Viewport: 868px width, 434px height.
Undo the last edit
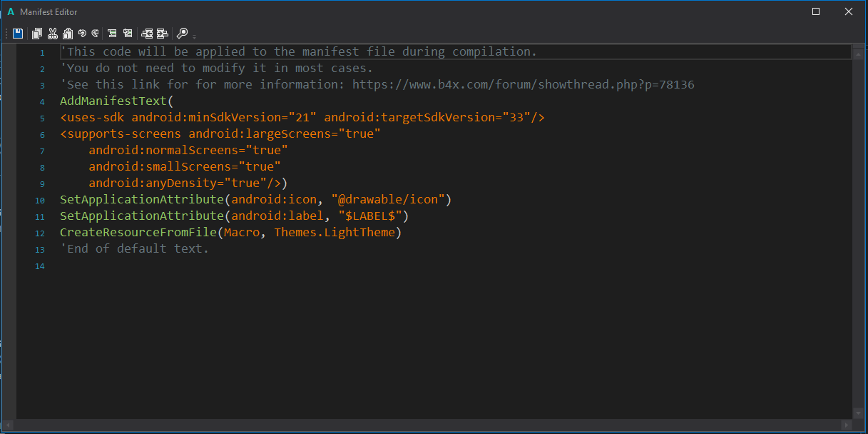tap(82, 33)
